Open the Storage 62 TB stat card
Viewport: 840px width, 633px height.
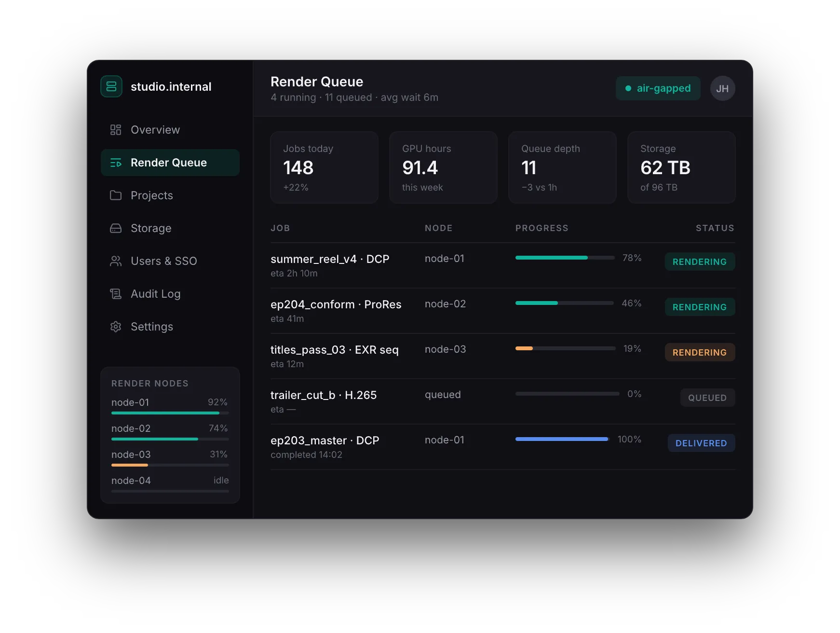(681, 167)
